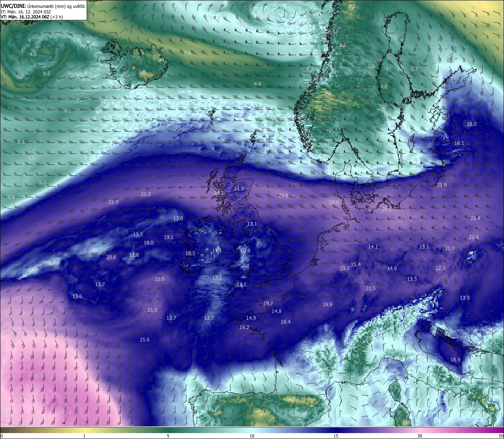Click the 4.3 value label
This screenshot has height=439, width=504.
pyautogui.click(x=46, y=73)
